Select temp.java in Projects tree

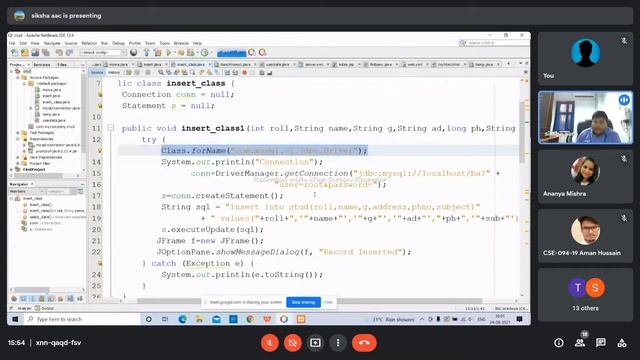(x=51, y=114)
